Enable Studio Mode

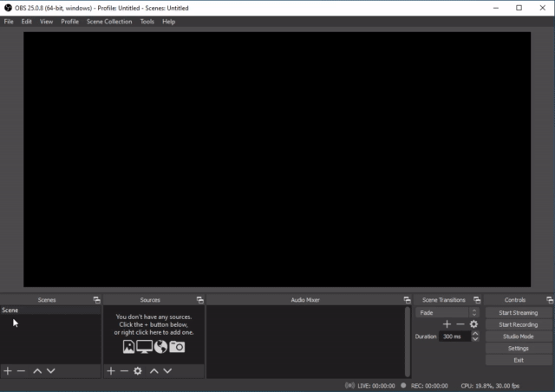click(519, 336)
